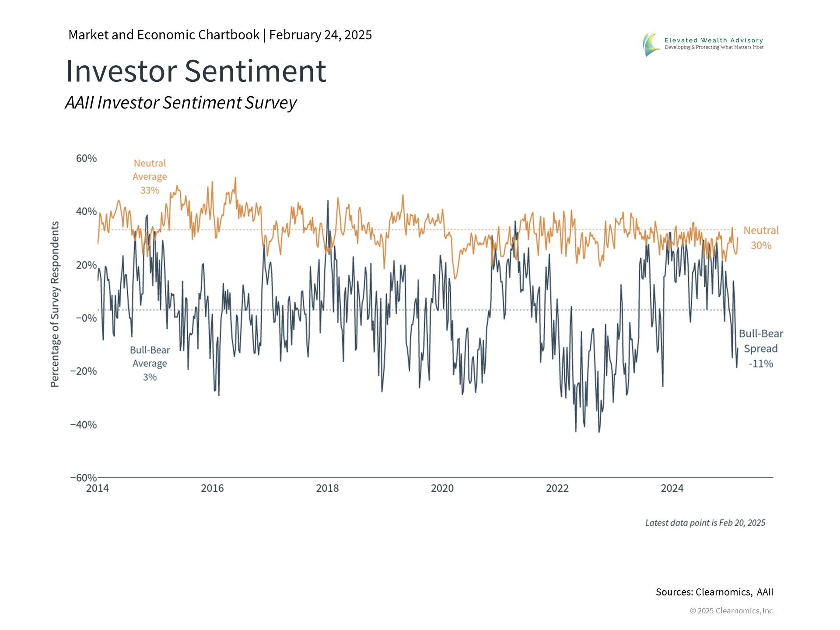Click the "Latest data point is Feb 20, 2025" note
Viewport: 840px width, 630px height.
[705, 523]
